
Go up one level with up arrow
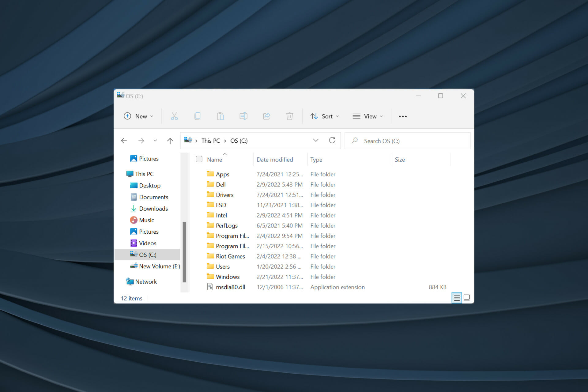(170, 141)
